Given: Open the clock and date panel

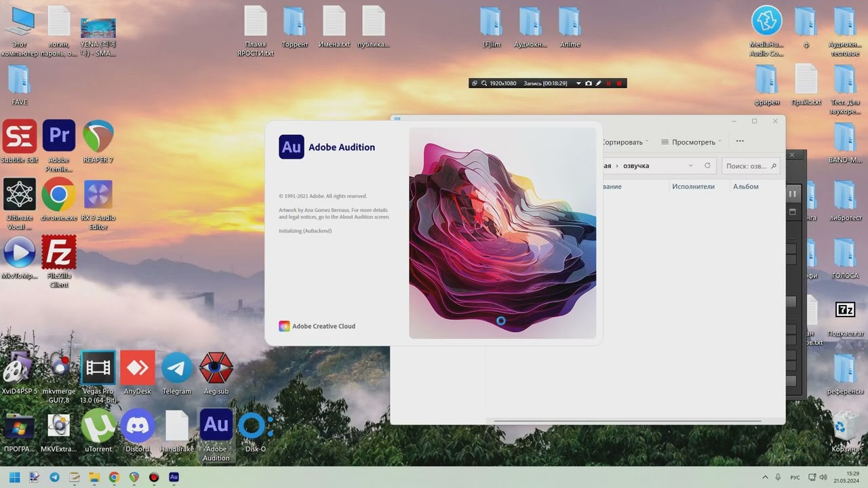Looking at the screenshot, I should (x=848, y=477).
